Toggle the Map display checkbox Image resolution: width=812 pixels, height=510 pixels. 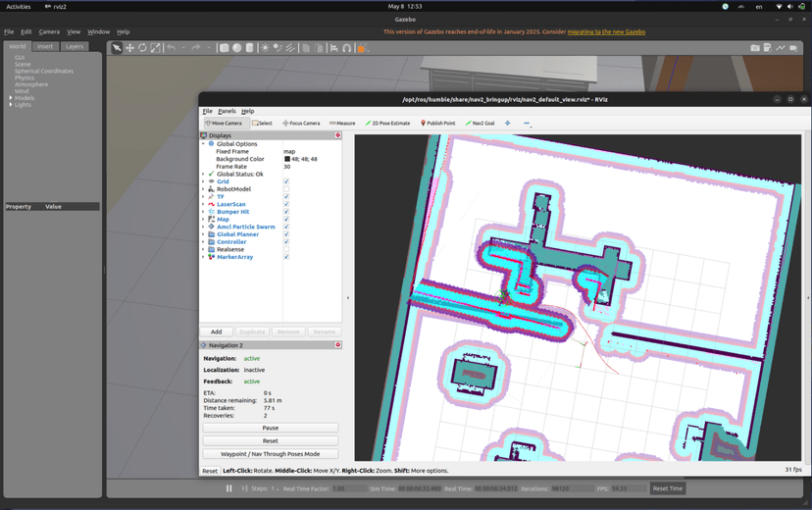click(x=286, y=219)
